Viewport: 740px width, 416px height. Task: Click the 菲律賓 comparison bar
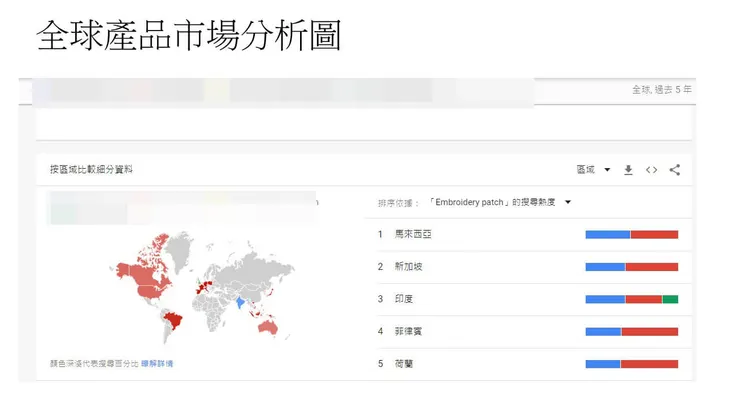632,331
